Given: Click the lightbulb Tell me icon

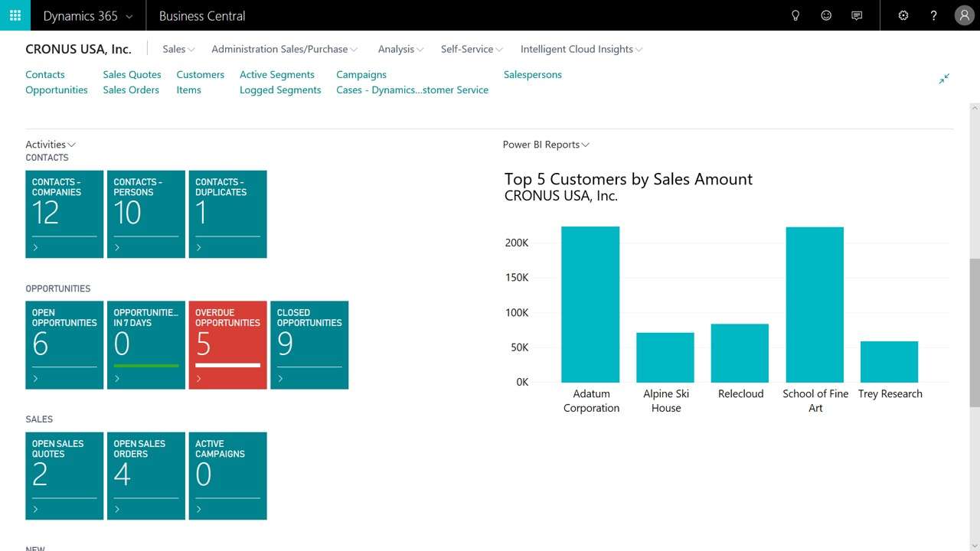Looking at the screenshot, I should [795, 15].
